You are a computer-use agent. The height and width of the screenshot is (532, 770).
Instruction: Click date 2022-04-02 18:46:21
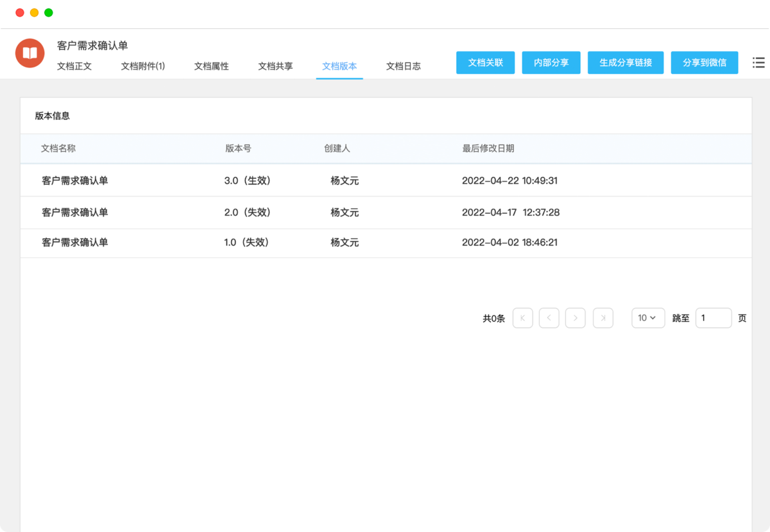click(509, 243)
